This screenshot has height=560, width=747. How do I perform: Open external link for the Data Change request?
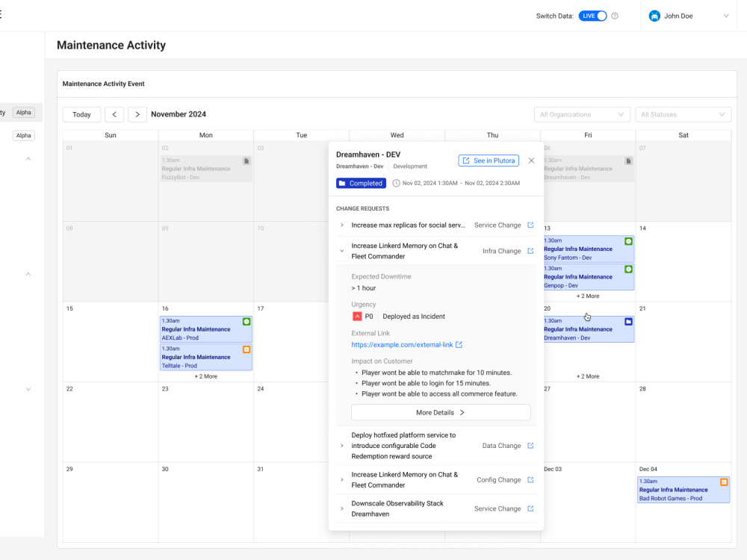[x=530, y=446]
